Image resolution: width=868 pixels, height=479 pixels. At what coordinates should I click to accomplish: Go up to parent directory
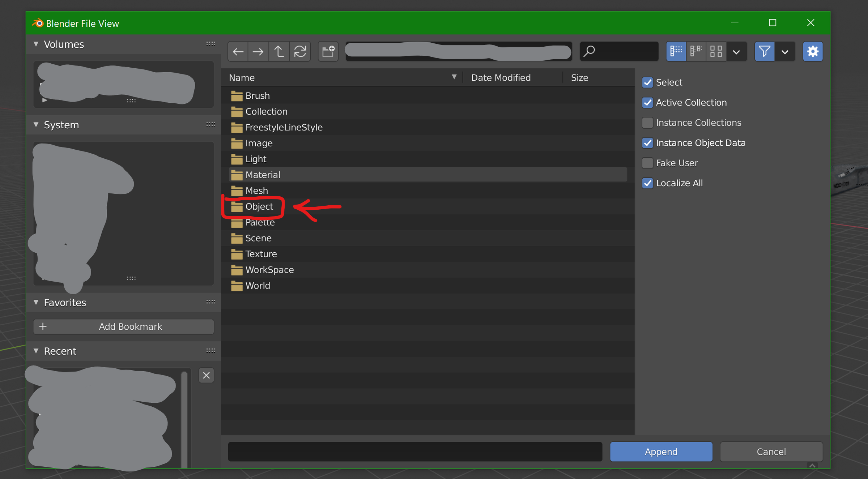click(279, 52)
